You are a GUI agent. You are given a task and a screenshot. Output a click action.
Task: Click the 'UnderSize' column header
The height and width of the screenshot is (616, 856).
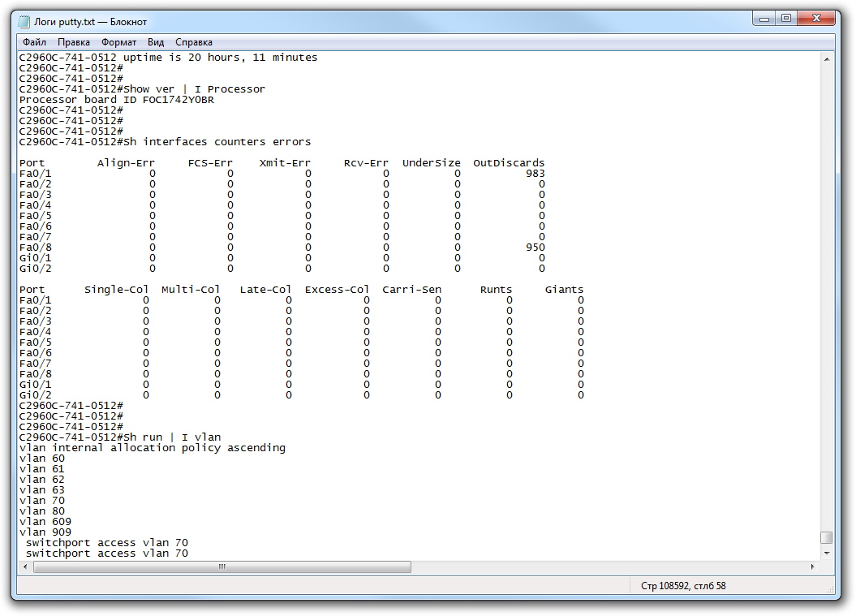[432, 163]
